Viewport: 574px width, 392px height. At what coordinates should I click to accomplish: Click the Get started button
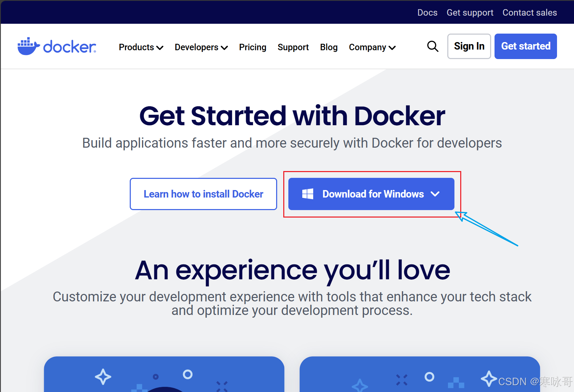point(526,46)
